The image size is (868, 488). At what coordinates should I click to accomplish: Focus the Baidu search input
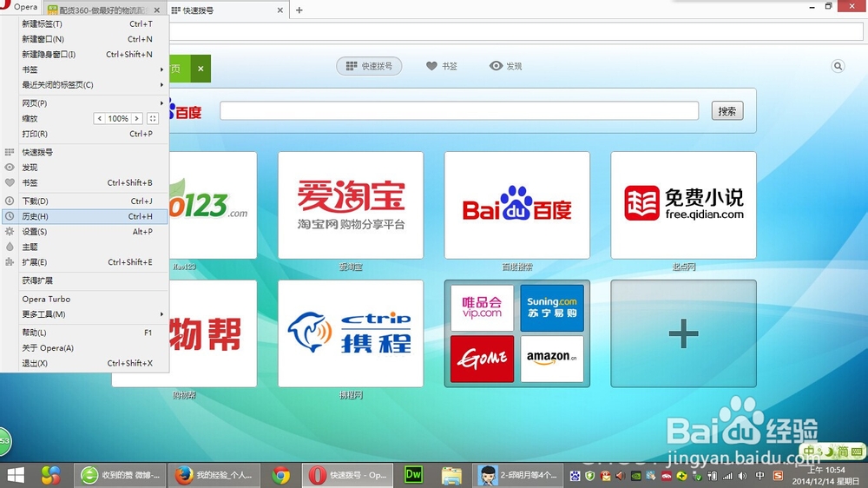pos(459,111)
